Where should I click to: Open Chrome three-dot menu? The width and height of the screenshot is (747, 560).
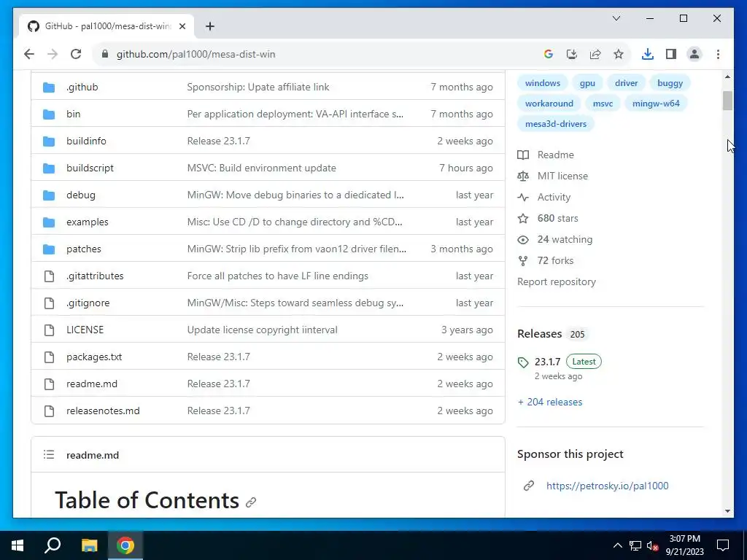[x=718, y=54]
